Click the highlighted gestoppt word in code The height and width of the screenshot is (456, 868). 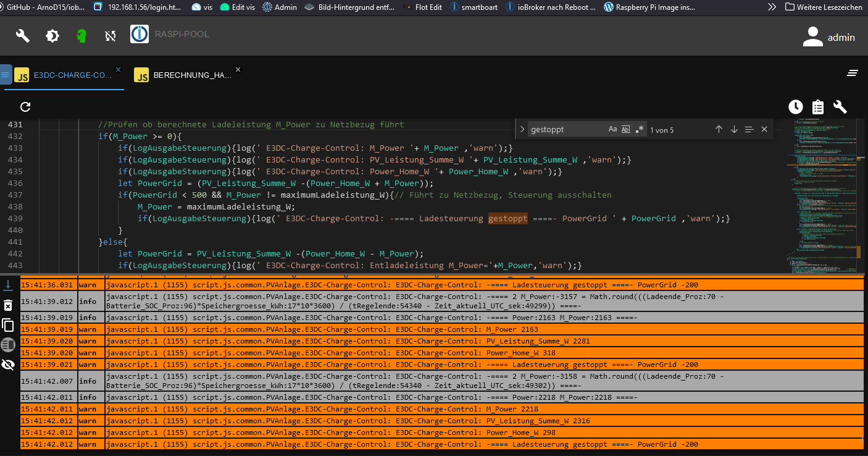click(508, 218)
